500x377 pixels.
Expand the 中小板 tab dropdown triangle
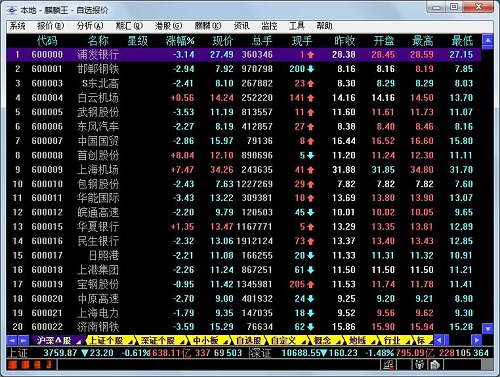point(226,342)
